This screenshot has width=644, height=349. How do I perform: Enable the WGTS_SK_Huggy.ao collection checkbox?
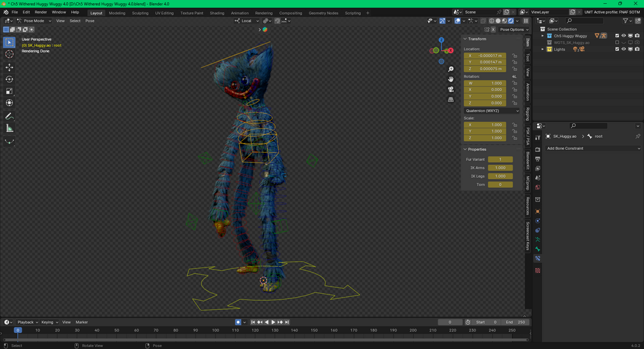pyautogui.click(x=617, y=42)
